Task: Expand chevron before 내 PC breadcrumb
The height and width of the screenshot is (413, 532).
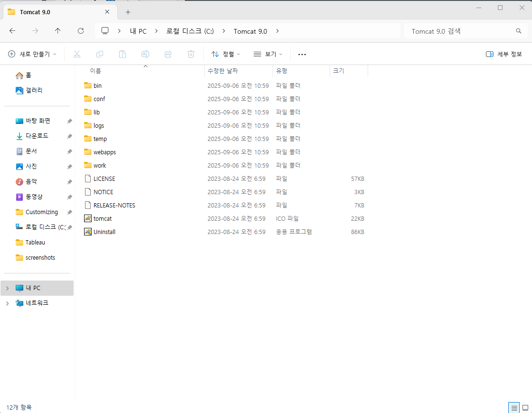Action: 119,31
